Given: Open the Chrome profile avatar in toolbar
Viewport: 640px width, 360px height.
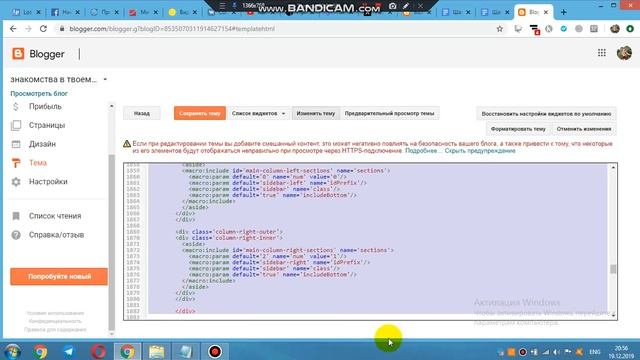Looking at the screenshot, I should 615,29.
